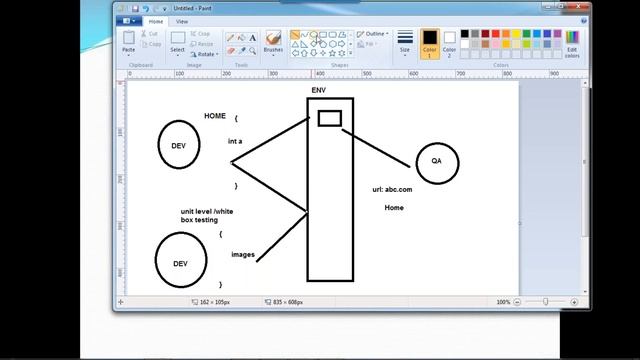Click the Cut button
640x360 pixels.
[x=149, y=34]
